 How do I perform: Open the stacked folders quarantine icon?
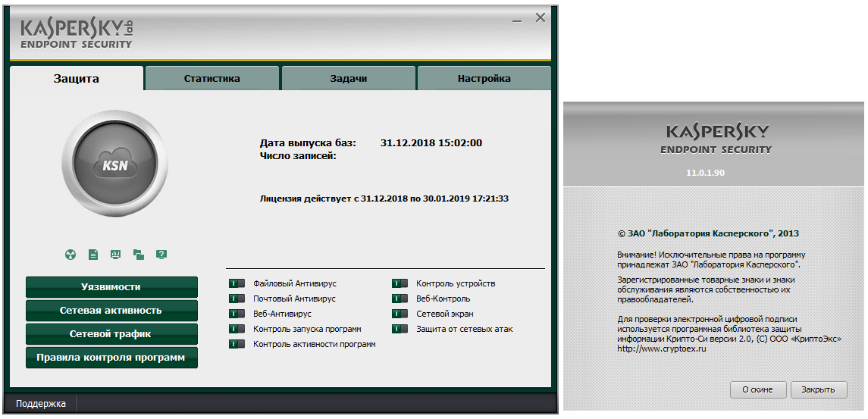pos(139,255)
